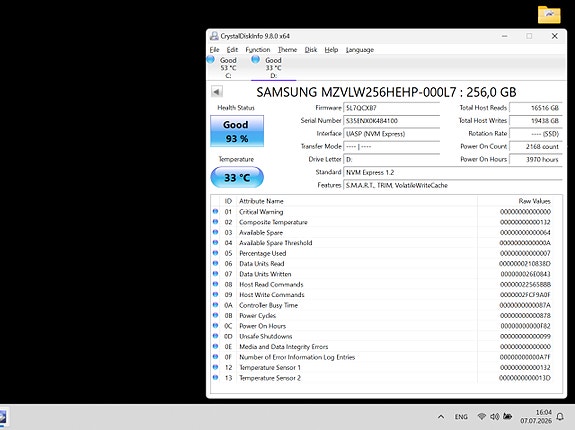Viewport: 575px width, 430px height.
Task: Open the Language menu
Action: pos(360,50)
